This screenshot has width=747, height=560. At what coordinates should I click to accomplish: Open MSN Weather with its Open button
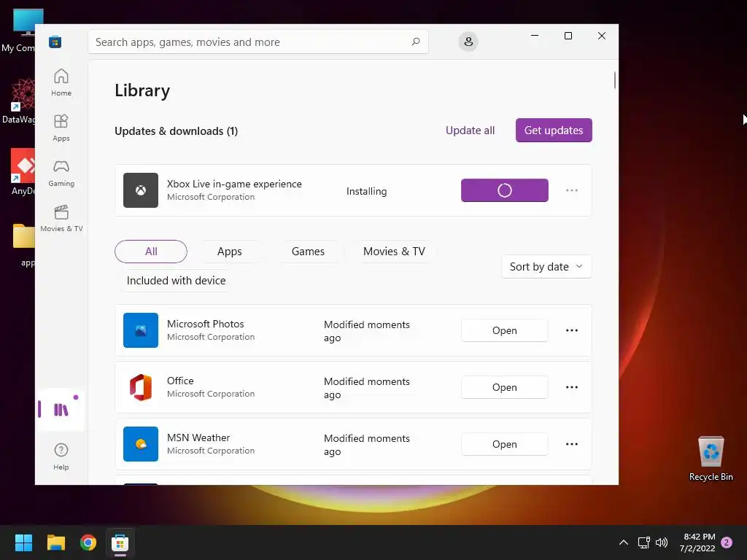point(505,444)
